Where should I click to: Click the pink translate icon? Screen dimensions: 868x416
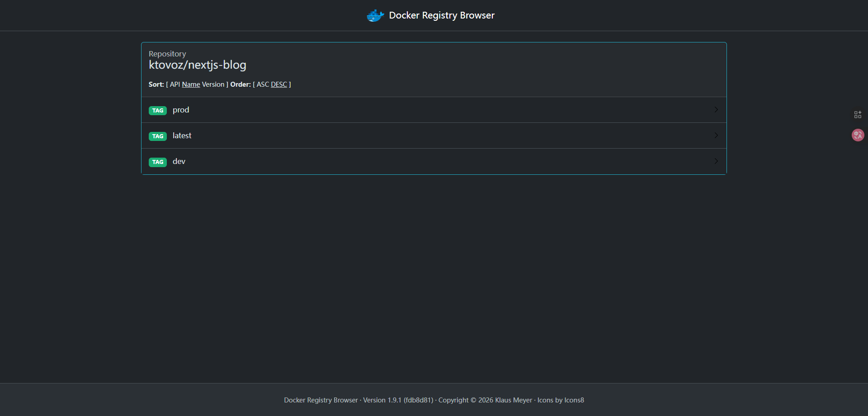858,135
